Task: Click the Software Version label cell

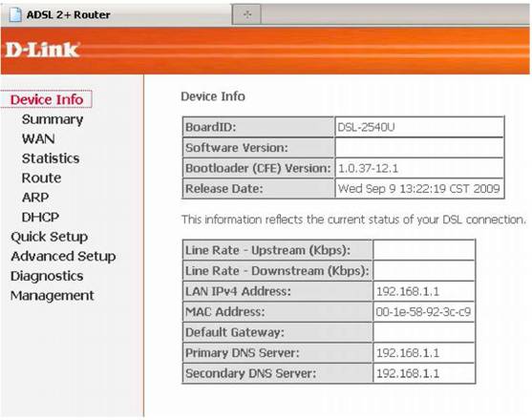Action: tap(258, 148)
